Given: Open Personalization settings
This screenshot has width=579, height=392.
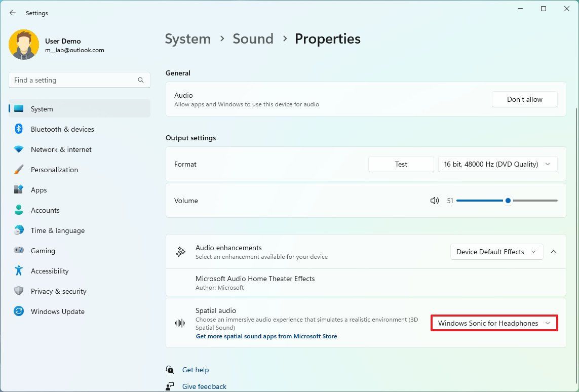Looking at the screenshot, I should click(54, 170).
